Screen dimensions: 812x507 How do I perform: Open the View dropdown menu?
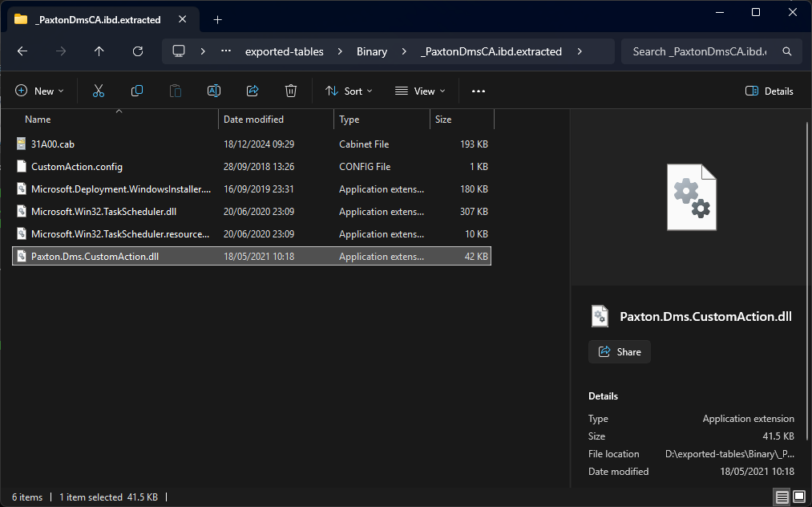pyautogui.click(x=420, y=91)
